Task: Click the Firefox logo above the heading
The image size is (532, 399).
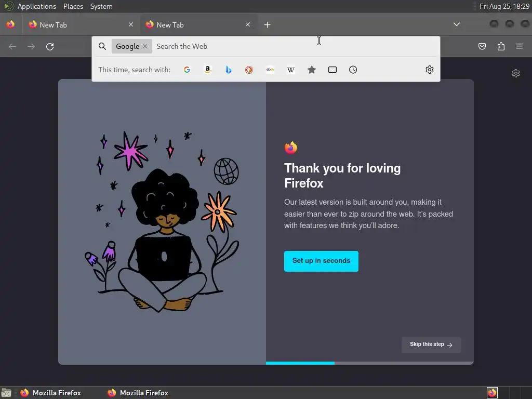Action: (291, 148)
